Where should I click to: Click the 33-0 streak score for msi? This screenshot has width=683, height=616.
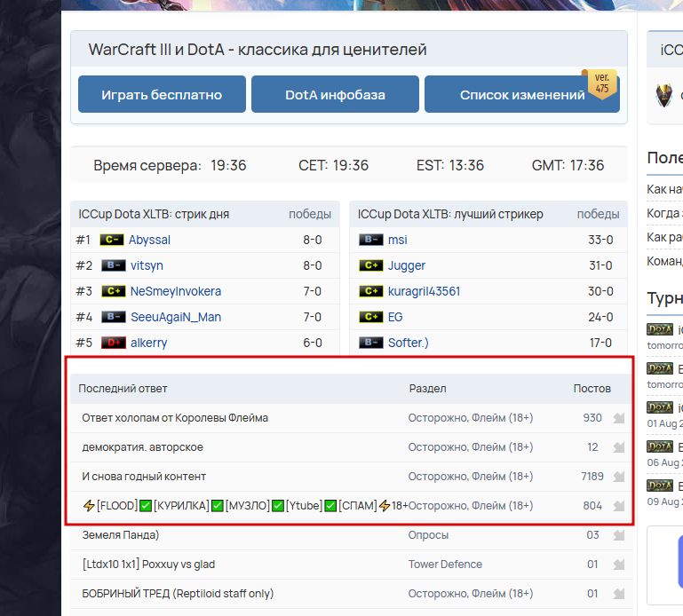click(600, 240)
